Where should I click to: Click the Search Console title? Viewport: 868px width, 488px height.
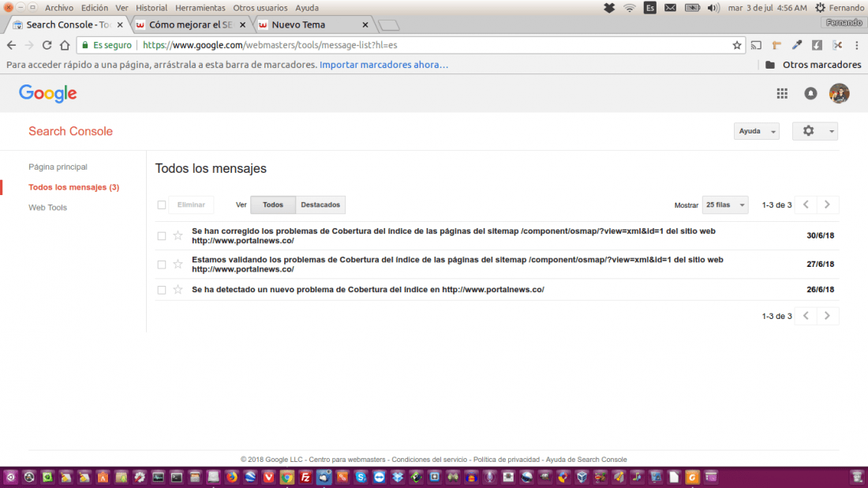(70, 131)
